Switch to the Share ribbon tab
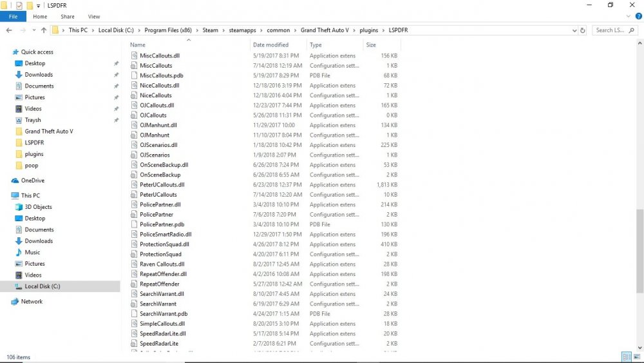 point(68,17)
